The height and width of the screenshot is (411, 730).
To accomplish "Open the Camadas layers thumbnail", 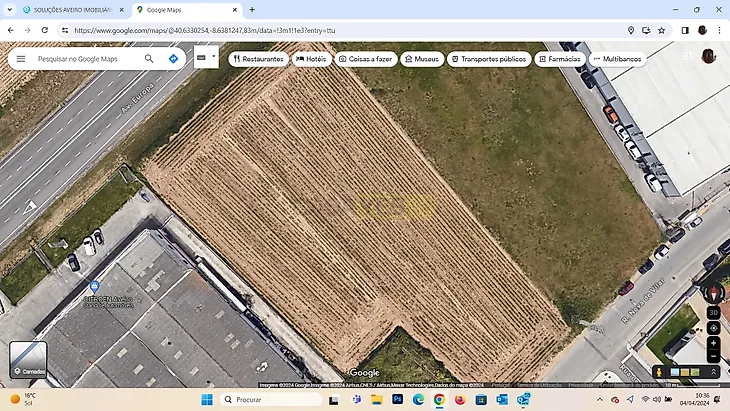I will pyautogui.click(x=28, y=360).
